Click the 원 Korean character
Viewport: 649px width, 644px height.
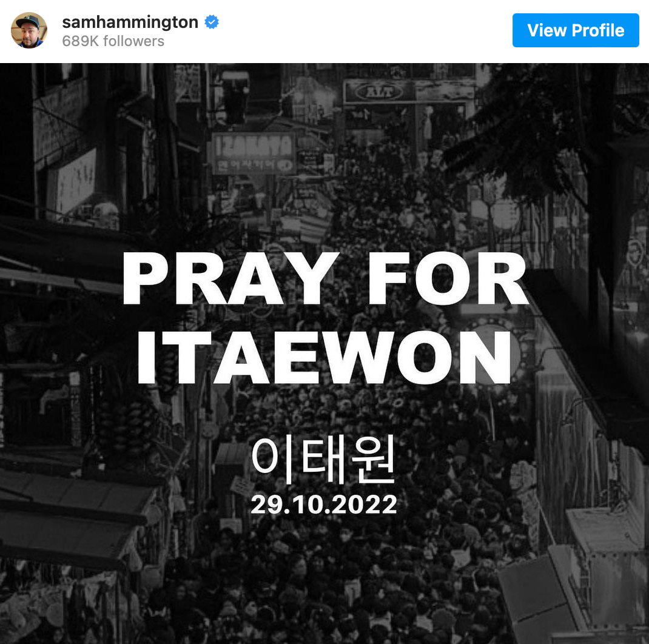click(374, 460)
